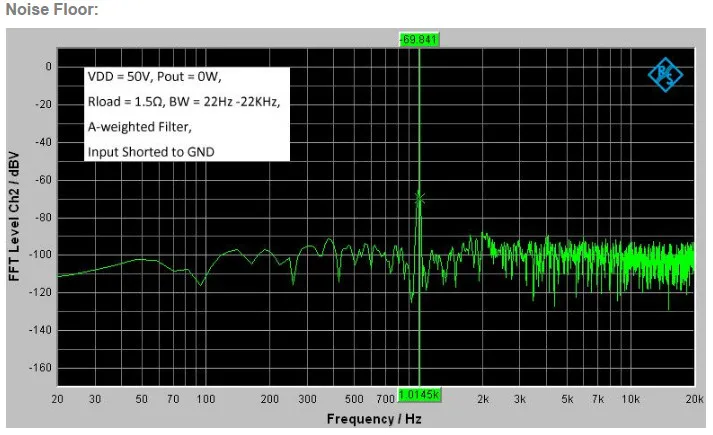
Task: Click the 'A-weighted Filter,' annotation line
Action: [140, 126]
